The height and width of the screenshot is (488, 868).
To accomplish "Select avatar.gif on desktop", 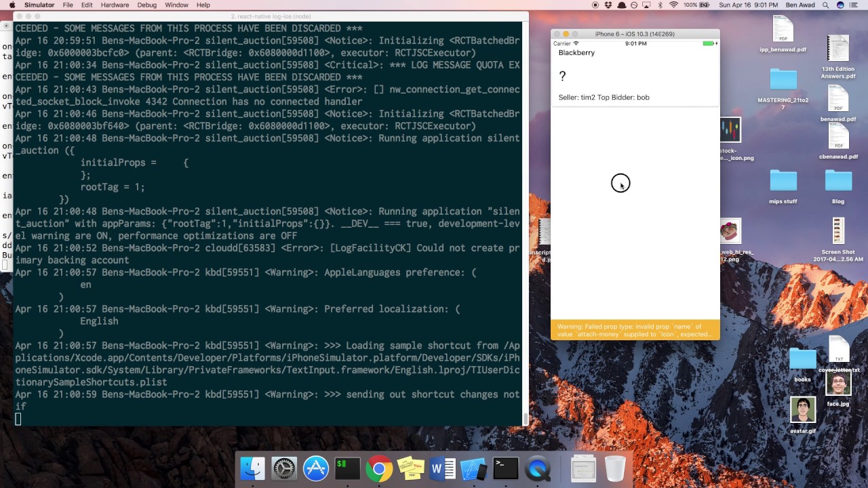I will click(803, 415).
